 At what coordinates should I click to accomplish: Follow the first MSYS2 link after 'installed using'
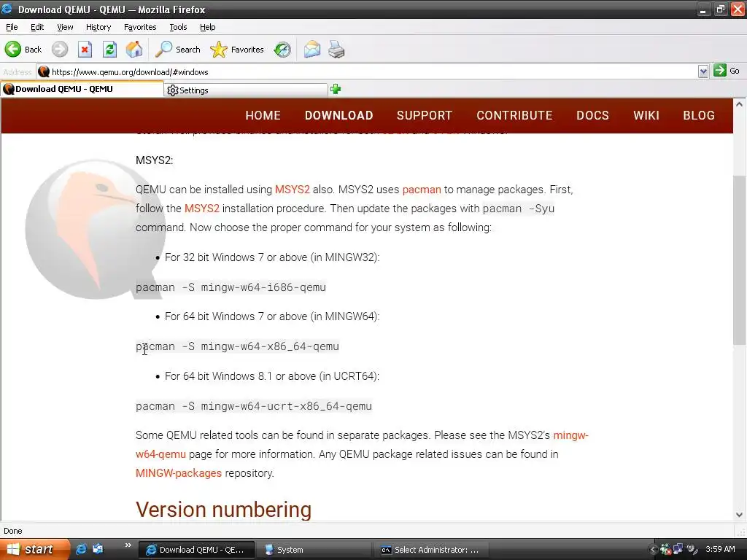click(x=293, y=190)
